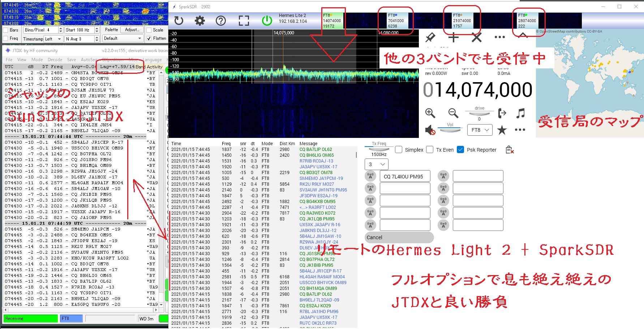
Task: Open the JTDX Decode menu
Action: (x=55, y=60)
